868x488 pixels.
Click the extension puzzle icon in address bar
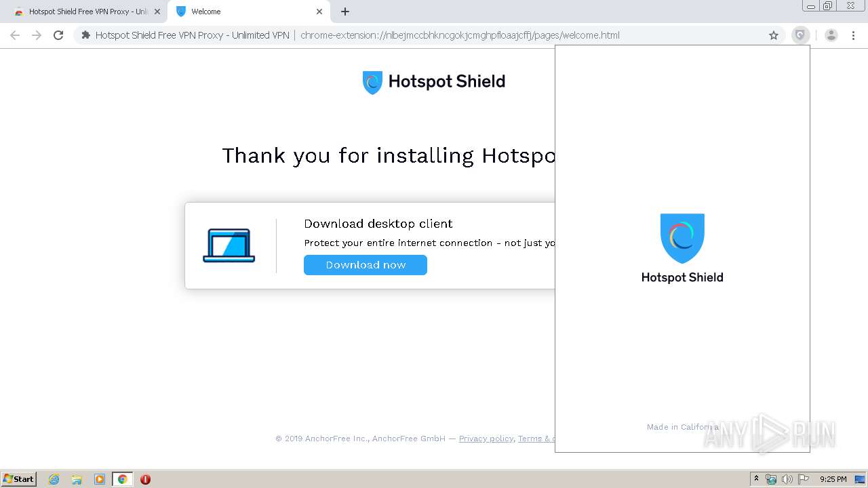click(85, 35)
